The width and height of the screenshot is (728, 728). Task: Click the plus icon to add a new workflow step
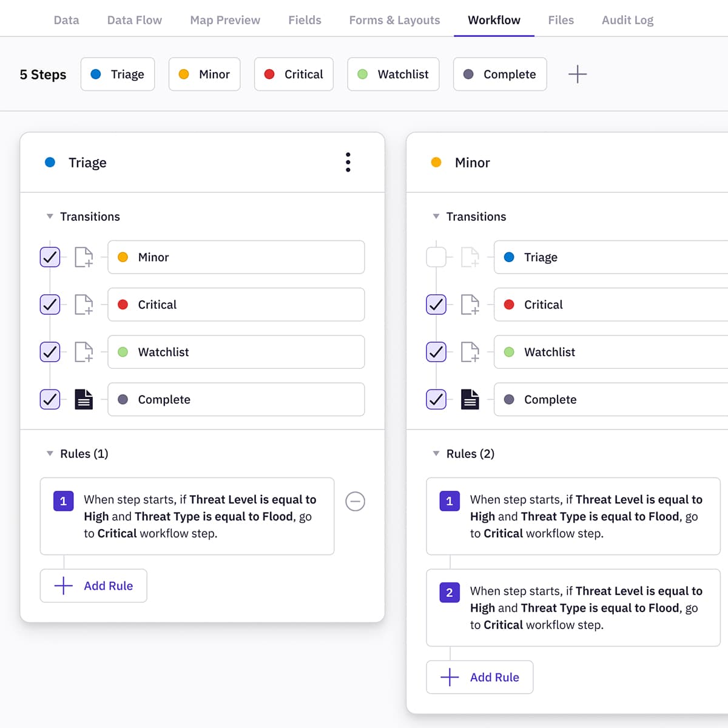pos(578,74)
